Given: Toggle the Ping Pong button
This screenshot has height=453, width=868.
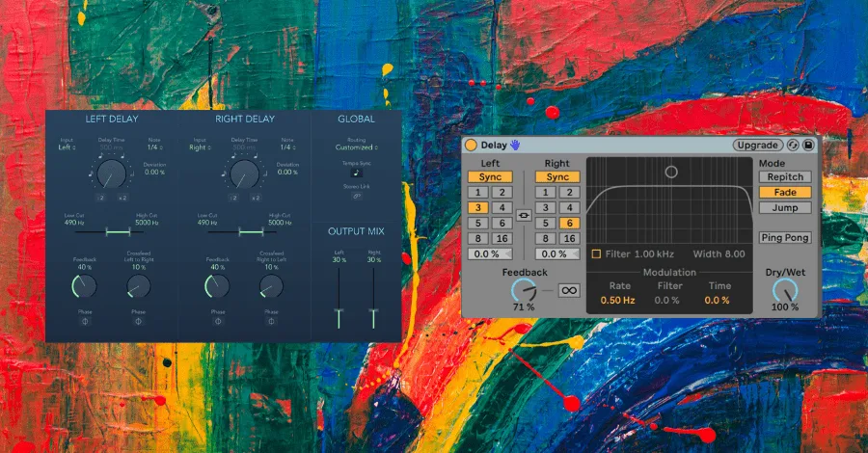Looking at the screenshot, I should [785, 238].
